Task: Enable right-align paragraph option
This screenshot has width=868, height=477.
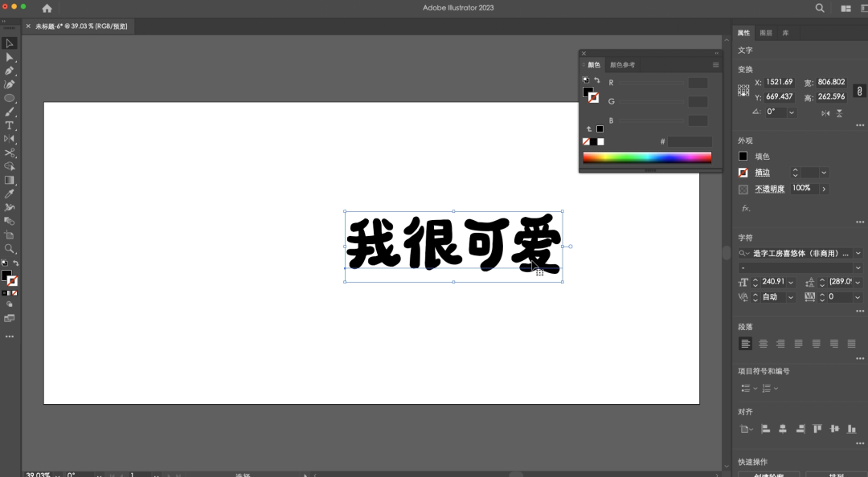Action: 780,344
